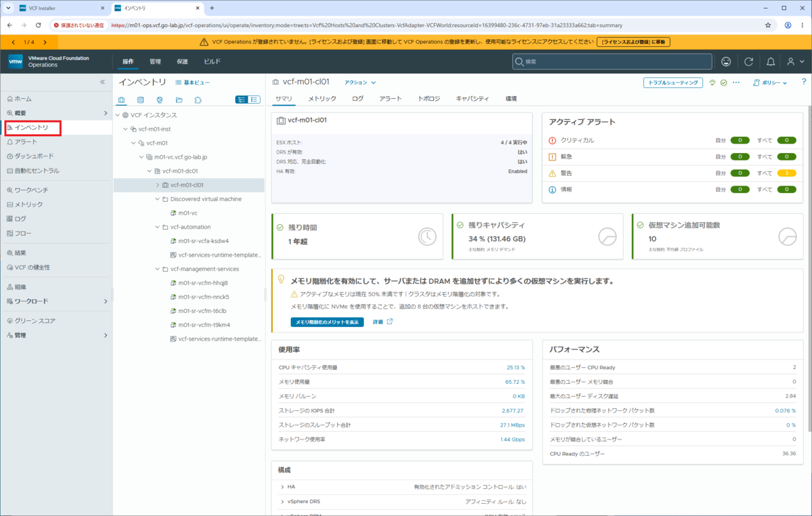Expand vcf-m01-cl01 tree node

(x=158, y=185)
